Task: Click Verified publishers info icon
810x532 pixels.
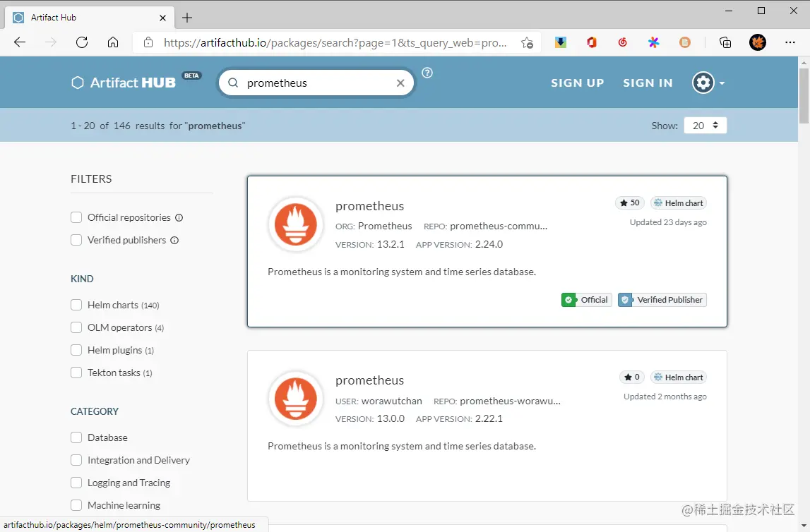Action: 174,241
